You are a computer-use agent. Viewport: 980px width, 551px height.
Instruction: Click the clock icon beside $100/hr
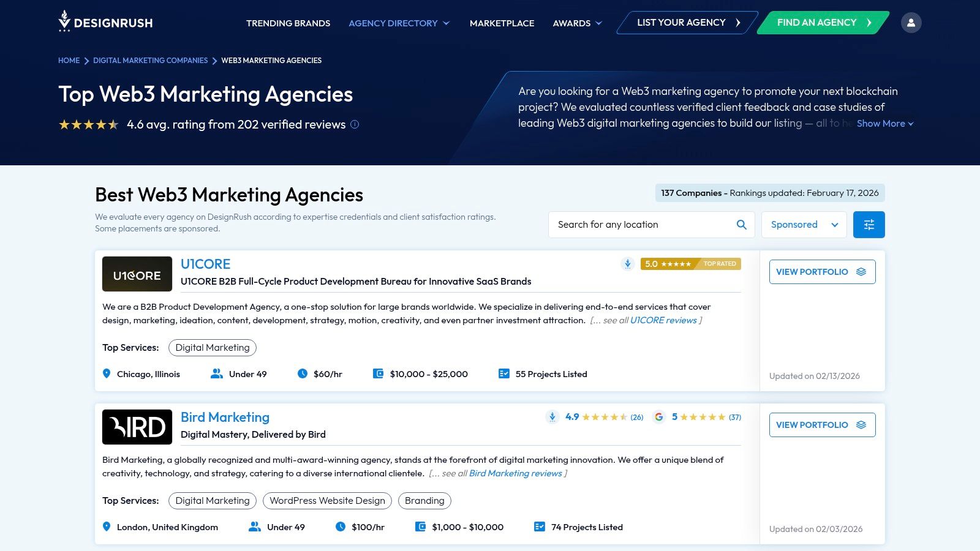[x=341, y=527]
